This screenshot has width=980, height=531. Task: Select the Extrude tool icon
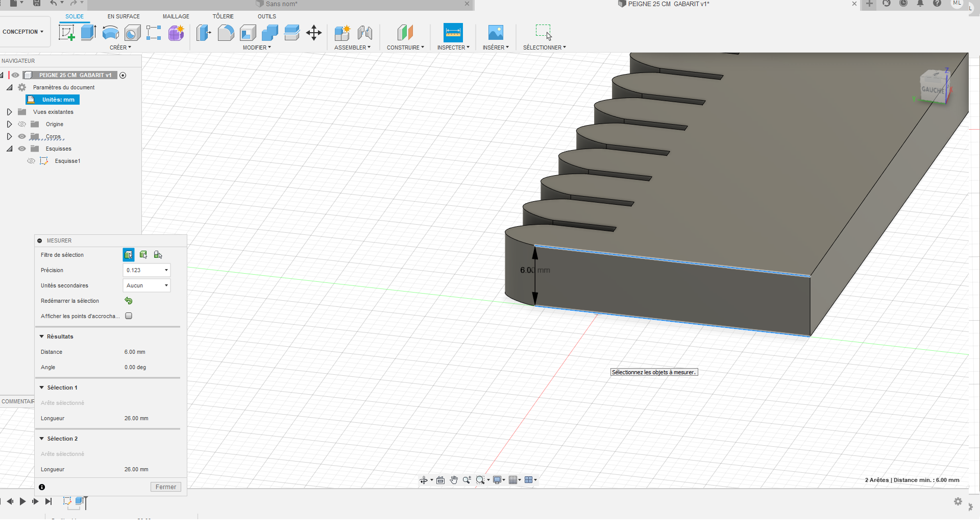click(x=88, y=33)
